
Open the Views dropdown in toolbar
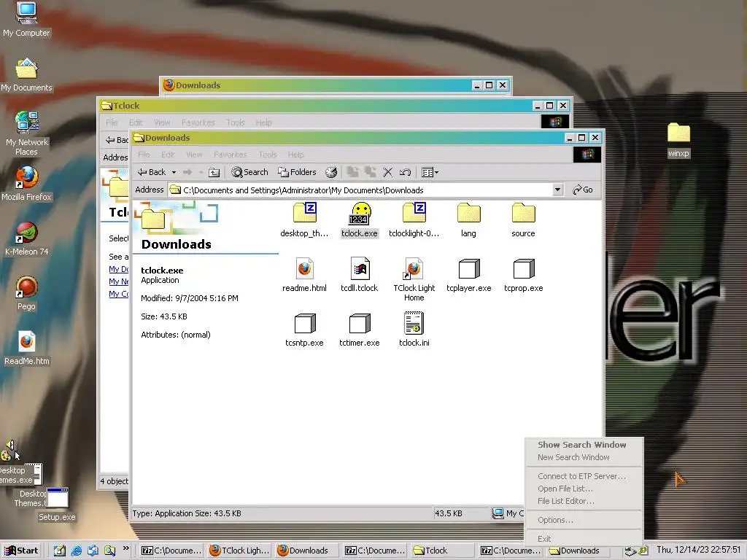(x=430, y=172)
